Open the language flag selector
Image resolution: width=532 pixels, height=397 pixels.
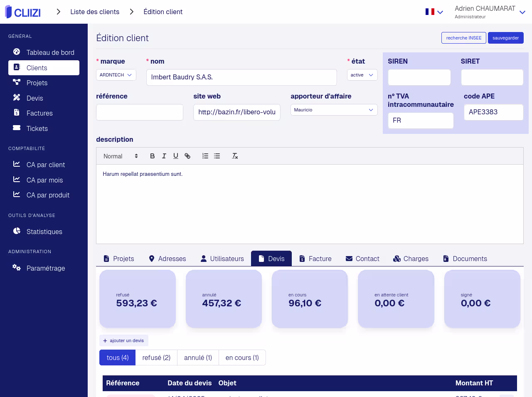[x=434, y=12]
